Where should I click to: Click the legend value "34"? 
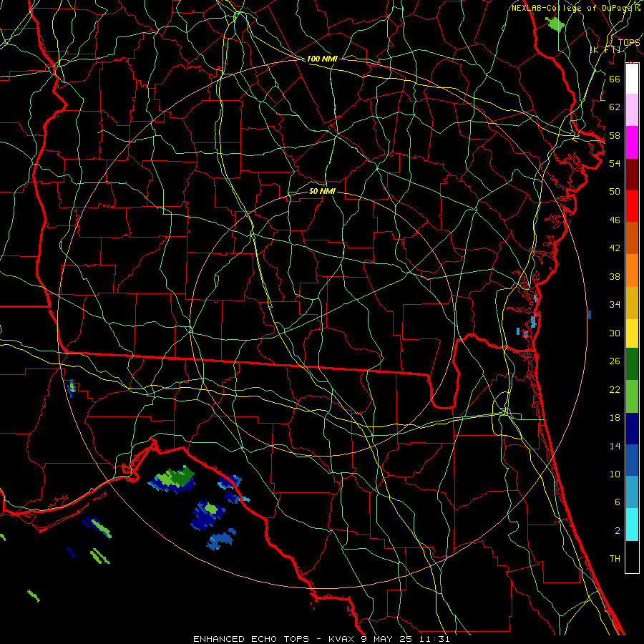(x=615, y=305)
